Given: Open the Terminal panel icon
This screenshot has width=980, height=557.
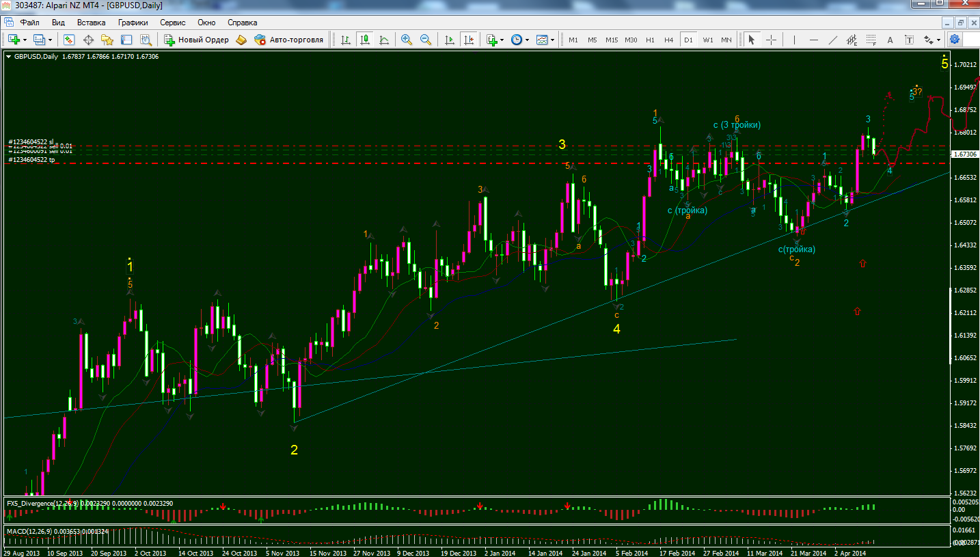Looking at the screenshot, I should pyautogui.click(x=126, y=40).
